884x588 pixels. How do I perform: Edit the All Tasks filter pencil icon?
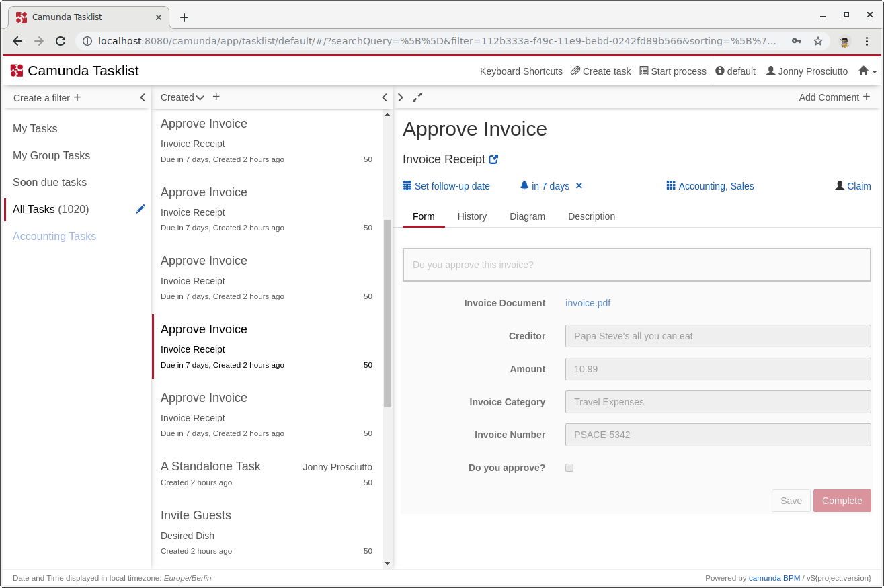tap(140, 209)
